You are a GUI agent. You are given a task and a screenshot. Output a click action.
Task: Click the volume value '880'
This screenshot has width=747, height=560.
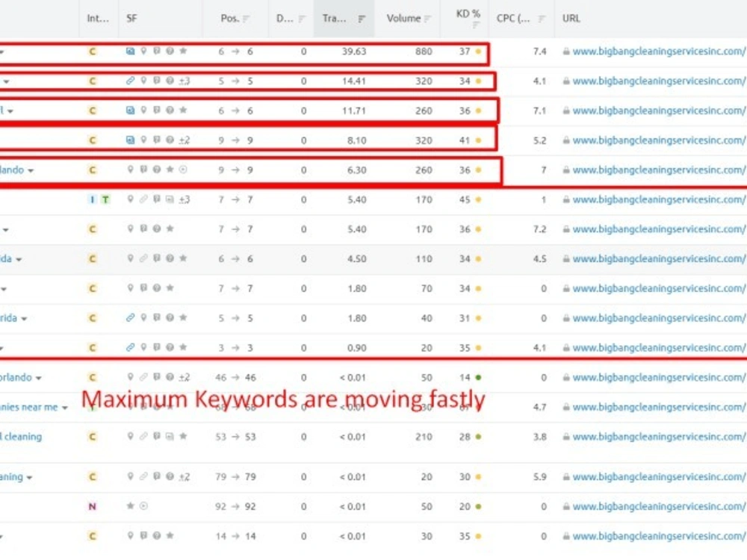coord(424,52)
